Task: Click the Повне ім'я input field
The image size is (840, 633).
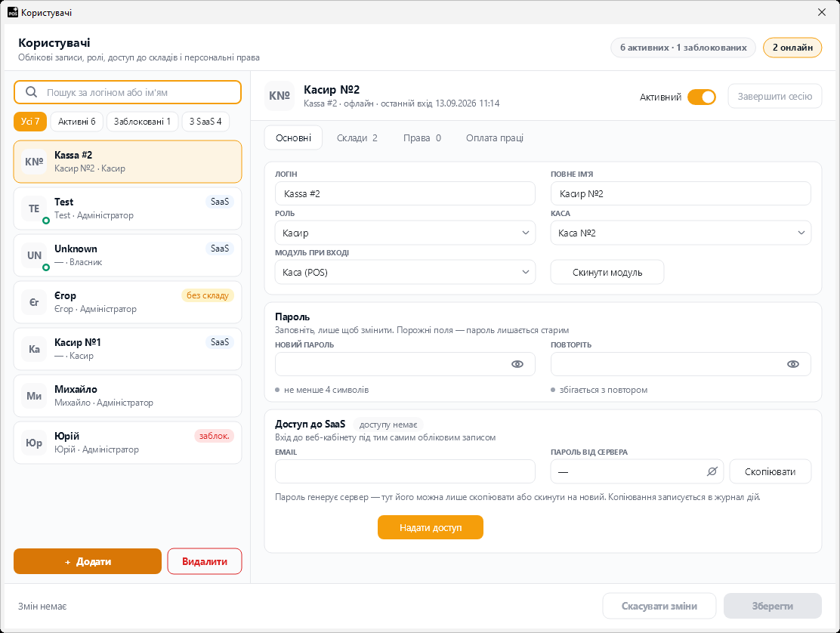Action: point(681,193)
